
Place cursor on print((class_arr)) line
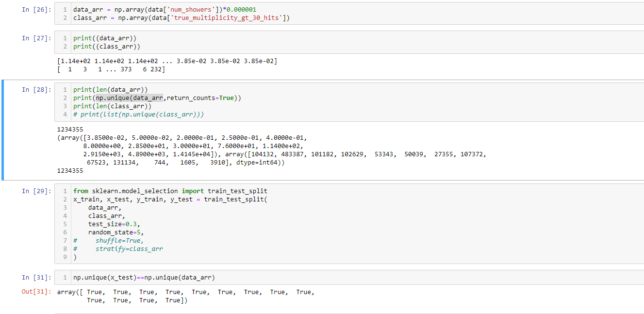click(x=107, y=46)
